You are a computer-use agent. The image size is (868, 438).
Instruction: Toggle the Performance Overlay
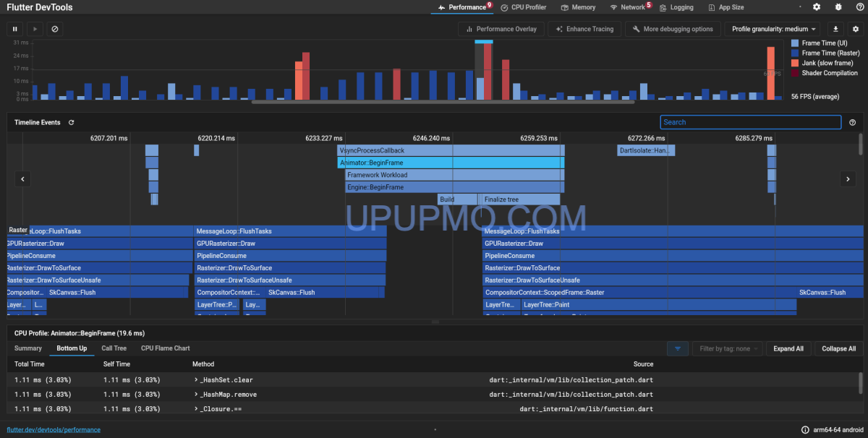point(501,29)
